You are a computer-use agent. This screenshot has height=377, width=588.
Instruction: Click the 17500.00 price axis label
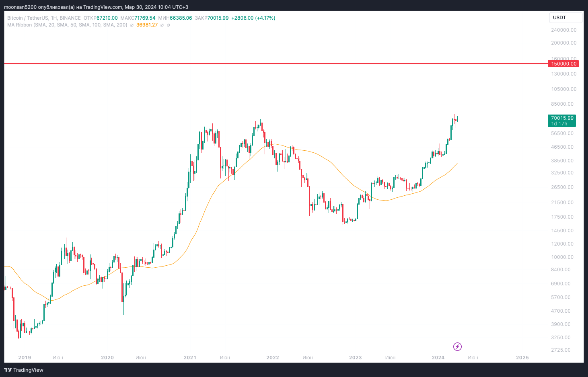point(562,217)
